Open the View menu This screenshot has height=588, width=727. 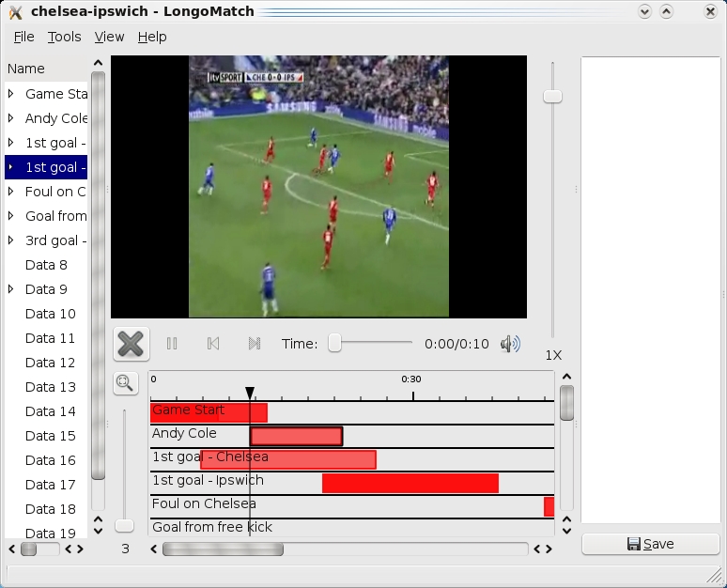(x=109, y=37)
